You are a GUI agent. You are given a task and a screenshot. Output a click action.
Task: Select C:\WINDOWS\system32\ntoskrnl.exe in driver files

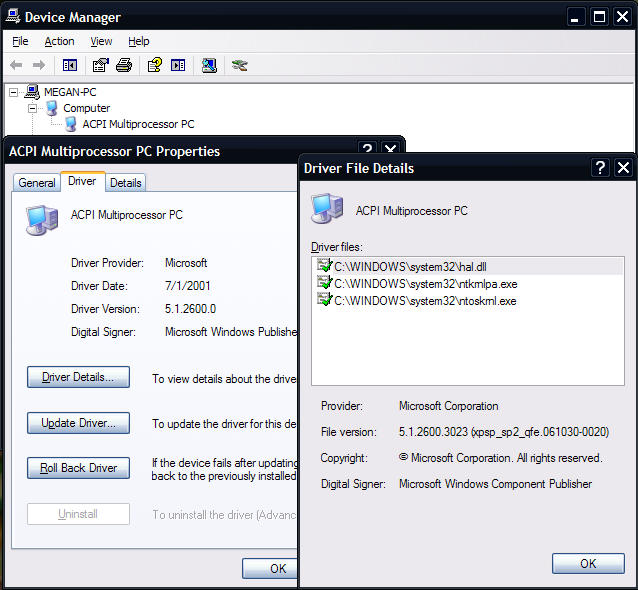click(x=425, y=301)
